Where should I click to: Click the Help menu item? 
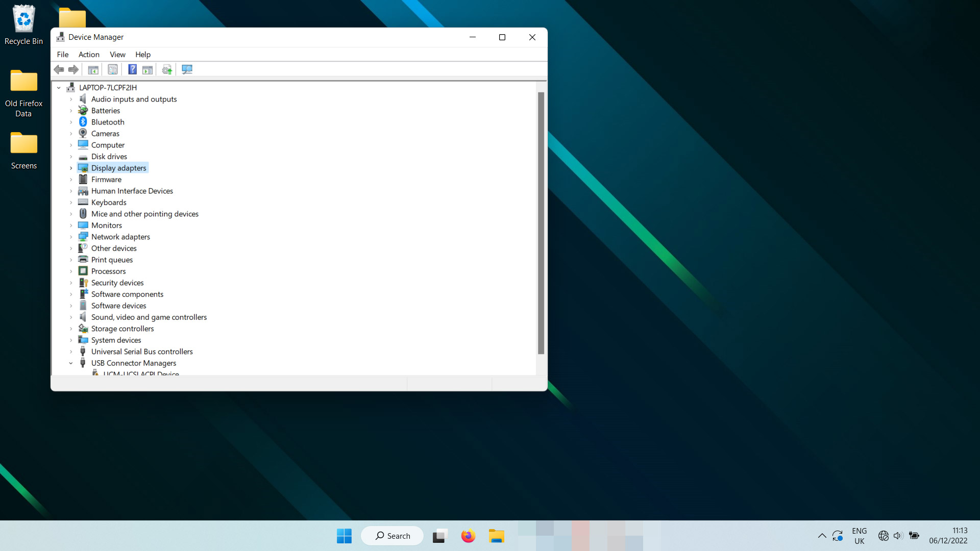(x=142, y=55)
